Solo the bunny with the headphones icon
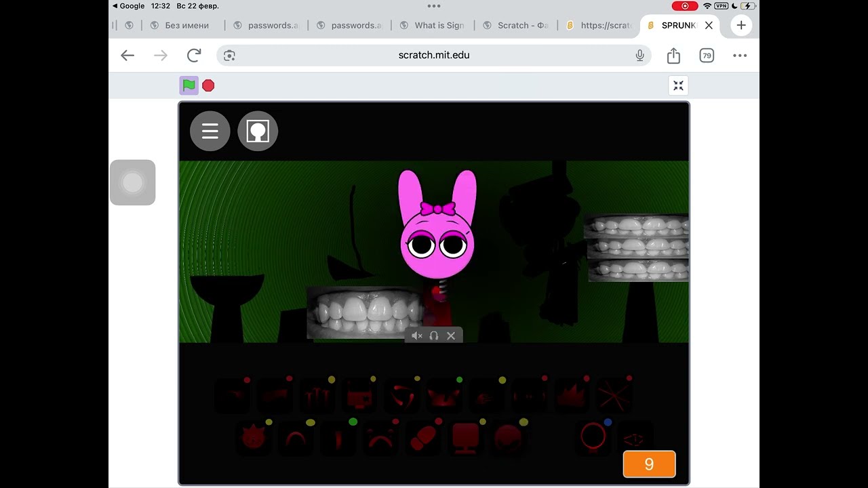Screen dimensions: 868x488 pyautogui.click(x=434, y=335)
